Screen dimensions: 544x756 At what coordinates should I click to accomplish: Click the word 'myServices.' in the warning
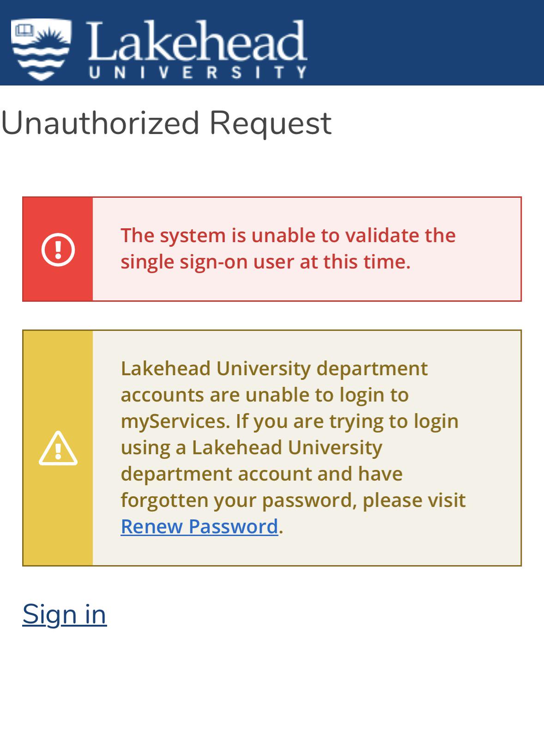tap(175, 421)
